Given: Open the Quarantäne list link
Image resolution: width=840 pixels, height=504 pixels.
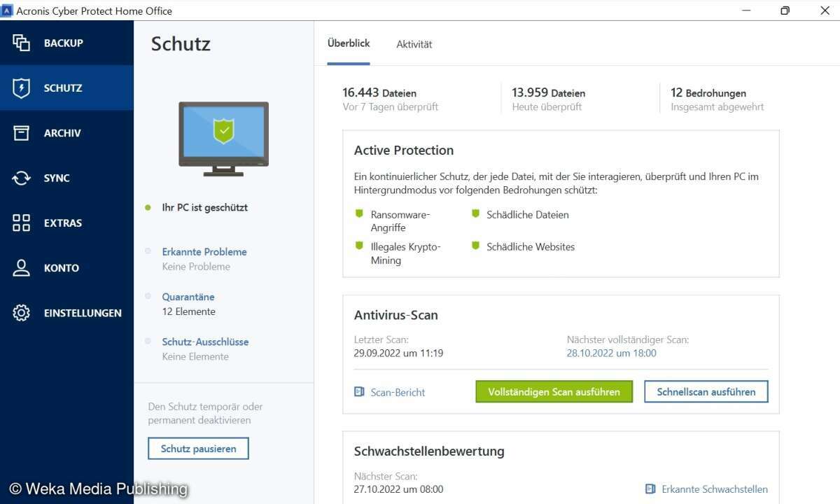Looking at the screenshot, I should (188, 297).
